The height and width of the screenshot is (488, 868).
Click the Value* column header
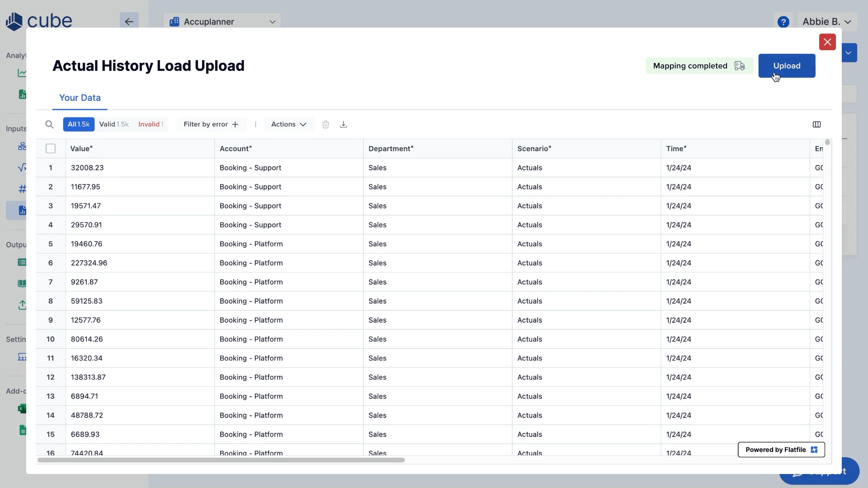tap(140, 149)
